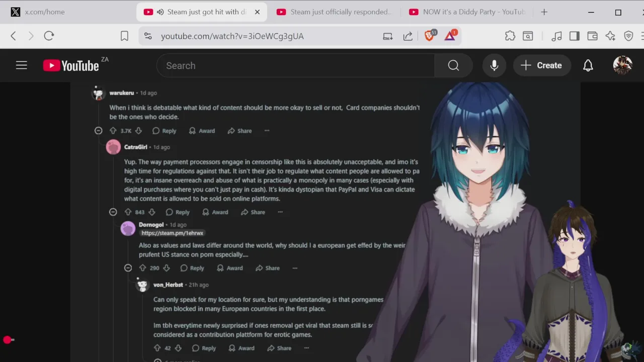The height and width of the screenshot is (362, 644).
Task: Open the Leo AI sparkle icon
Action: point(610,36)
